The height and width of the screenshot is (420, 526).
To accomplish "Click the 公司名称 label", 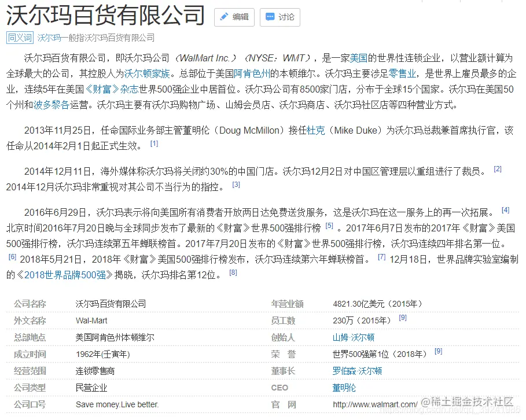I will tap(30, 304).
